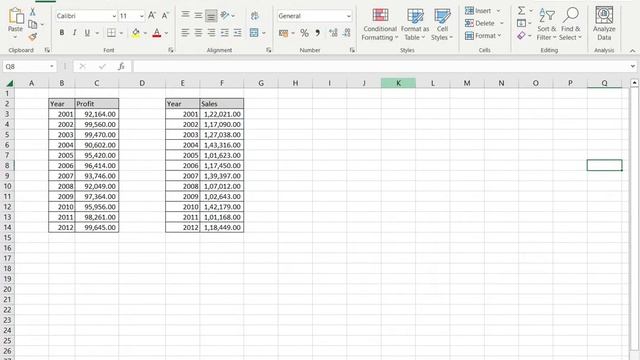
Task: Open the Calibri font name dropdown
Action: (x=114, y=16)
